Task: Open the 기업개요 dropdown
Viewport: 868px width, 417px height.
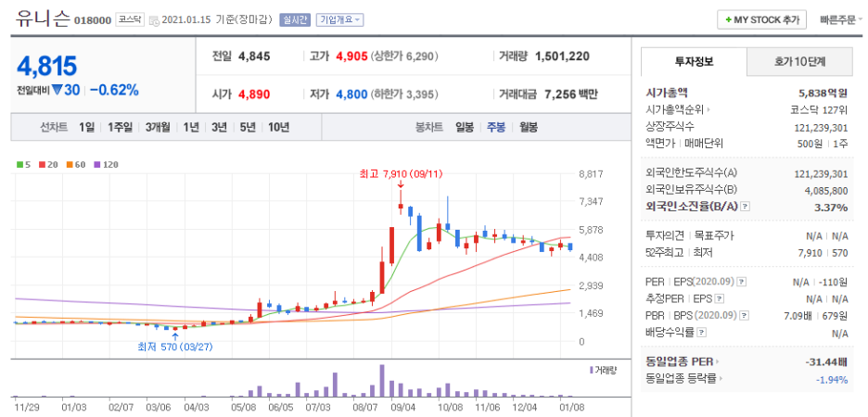Action: pos(339,19)
